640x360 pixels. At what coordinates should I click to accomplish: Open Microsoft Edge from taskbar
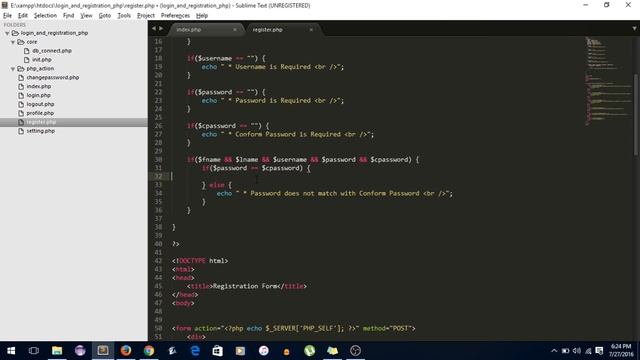tap(195, 351)
